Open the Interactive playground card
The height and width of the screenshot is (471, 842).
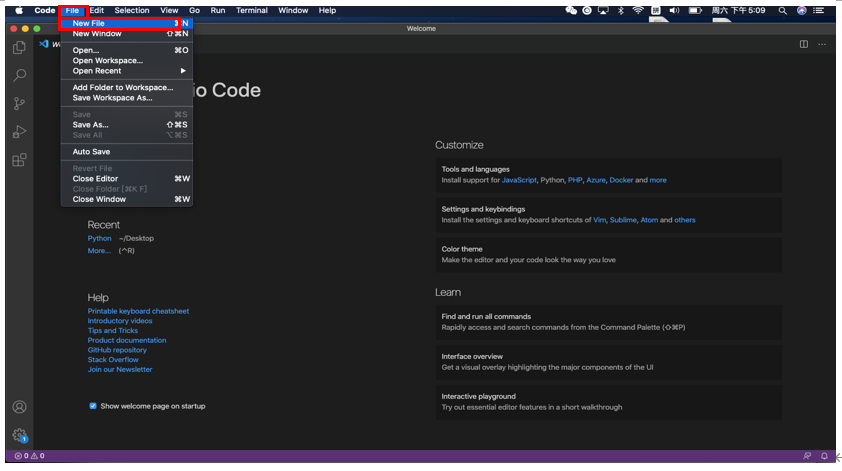(608, 402)
